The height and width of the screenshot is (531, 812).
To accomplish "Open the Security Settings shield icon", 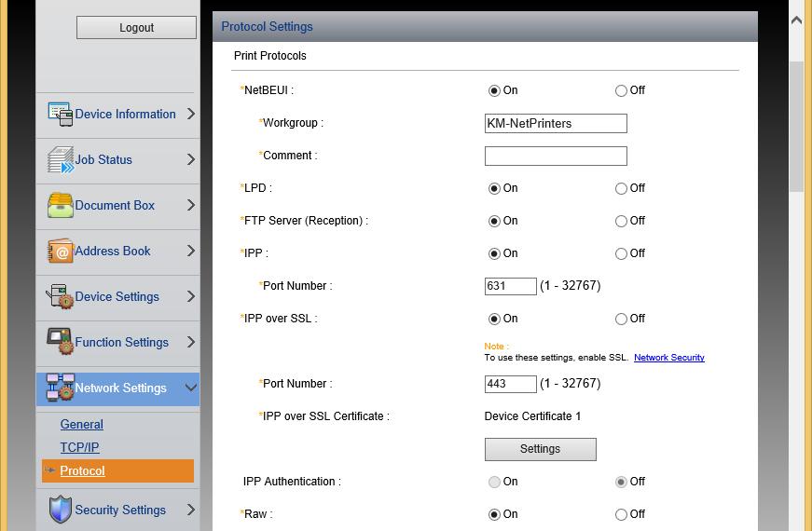I will (60, 510).
